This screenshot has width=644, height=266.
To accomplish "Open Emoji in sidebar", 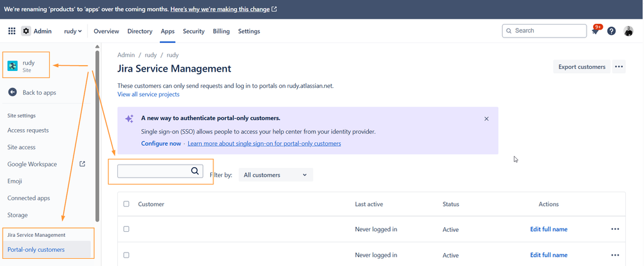I will pos(15,181).
